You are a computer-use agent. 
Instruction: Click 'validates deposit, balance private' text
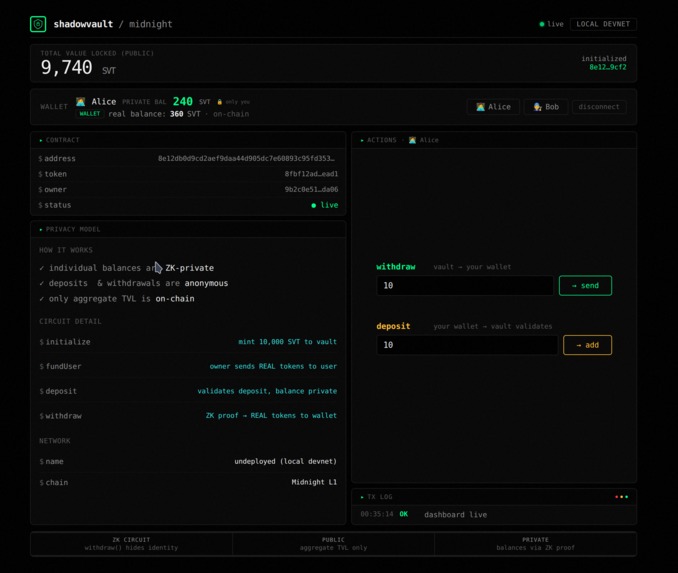point(267,391)
